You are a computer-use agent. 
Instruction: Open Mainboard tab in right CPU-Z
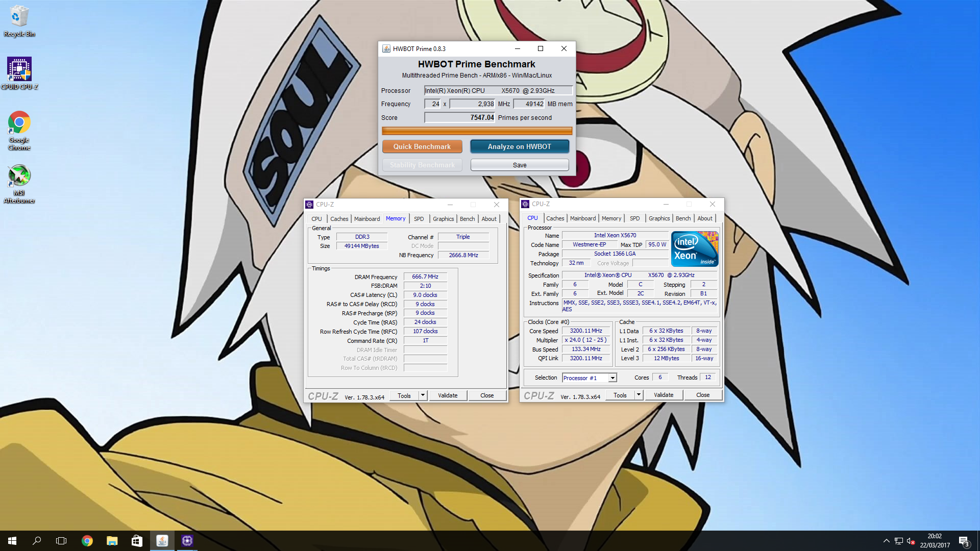pyautogui.click(x=583, y=218)
